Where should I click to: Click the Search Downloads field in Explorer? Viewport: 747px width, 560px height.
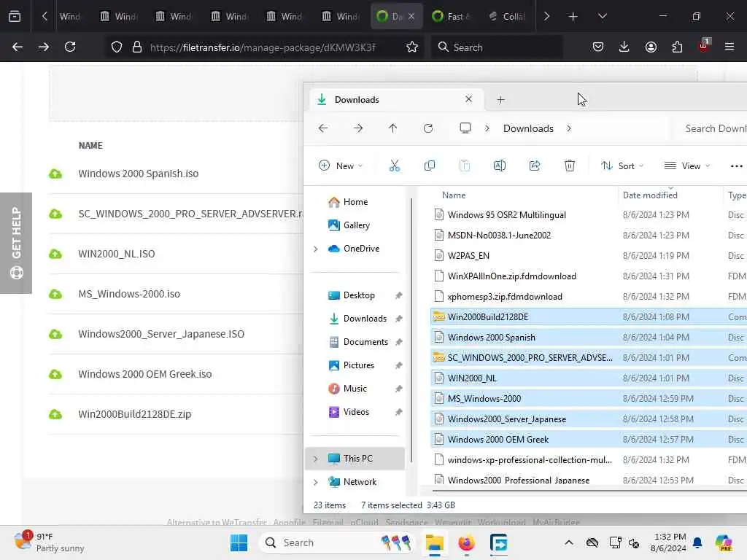[x=711, y=128]
